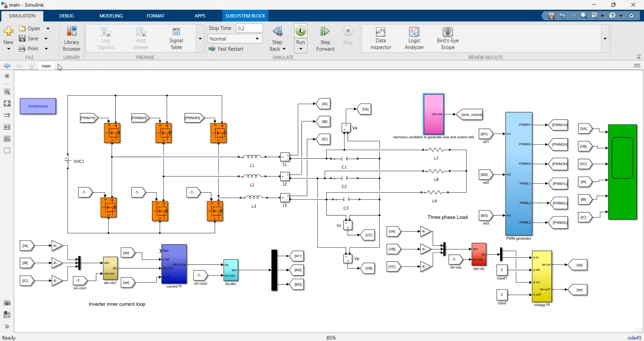Switch to the MODELING tab
The width and height of the screenshot is (644, 341).
111,16
